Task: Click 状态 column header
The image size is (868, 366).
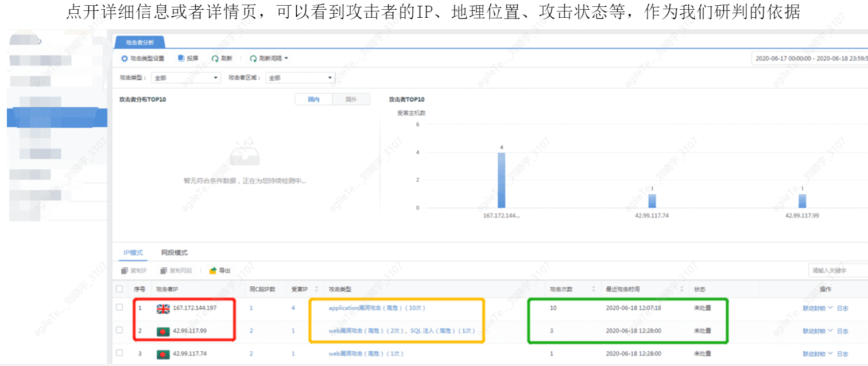Action: tap(699, 289)
